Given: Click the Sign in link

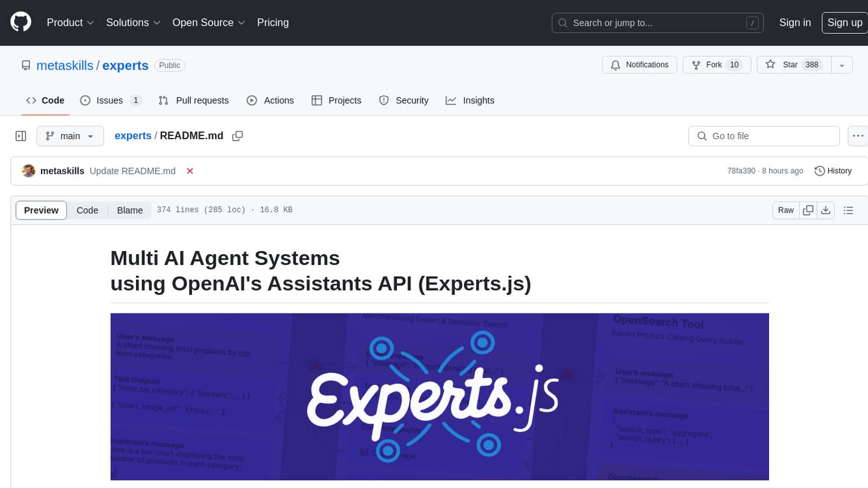Looking at the screenshot, I should point(795,22).
